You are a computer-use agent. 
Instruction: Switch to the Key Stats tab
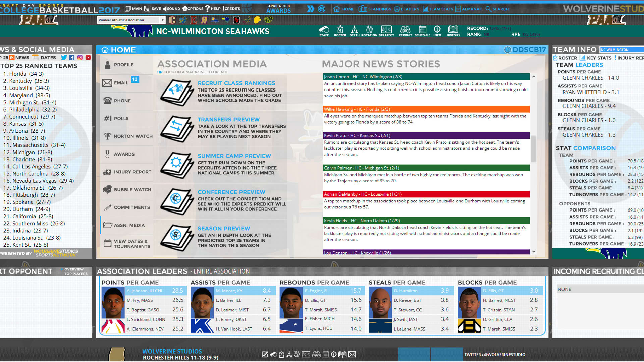(x=595, y=58)
